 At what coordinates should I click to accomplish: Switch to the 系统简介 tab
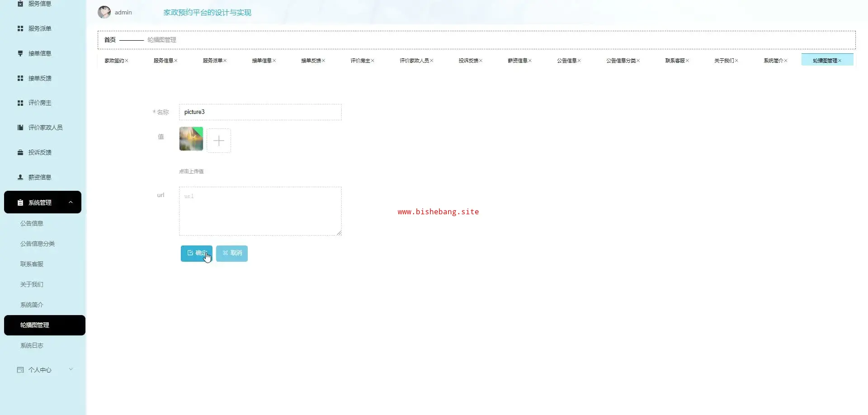click(774, 61)
